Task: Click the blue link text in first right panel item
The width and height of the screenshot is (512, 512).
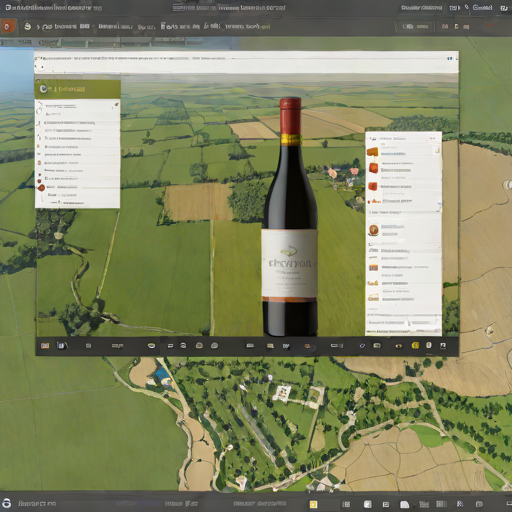Action: coord(393,154)
